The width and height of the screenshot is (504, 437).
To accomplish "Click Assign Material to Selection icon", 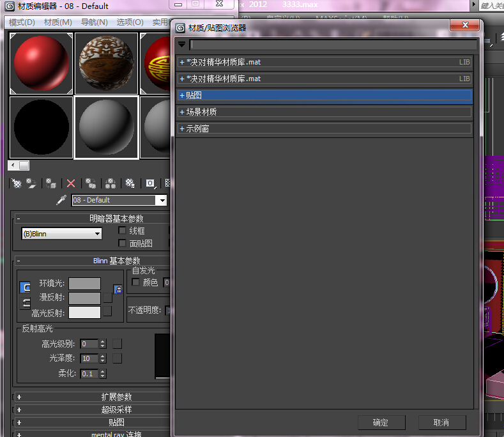I will pyautogui.click(x=50, y=183).
